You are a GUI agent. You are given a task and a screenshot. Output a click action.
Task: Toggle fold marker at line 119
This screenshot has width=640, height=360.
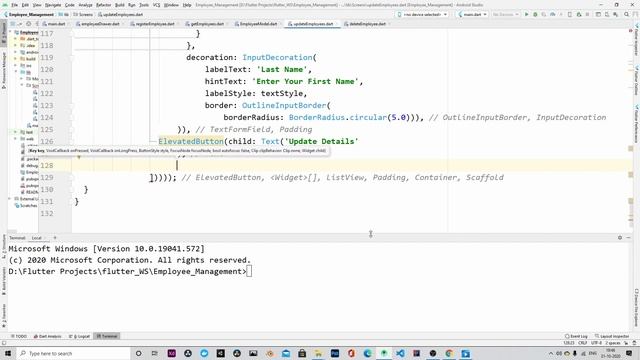[71, 58]
